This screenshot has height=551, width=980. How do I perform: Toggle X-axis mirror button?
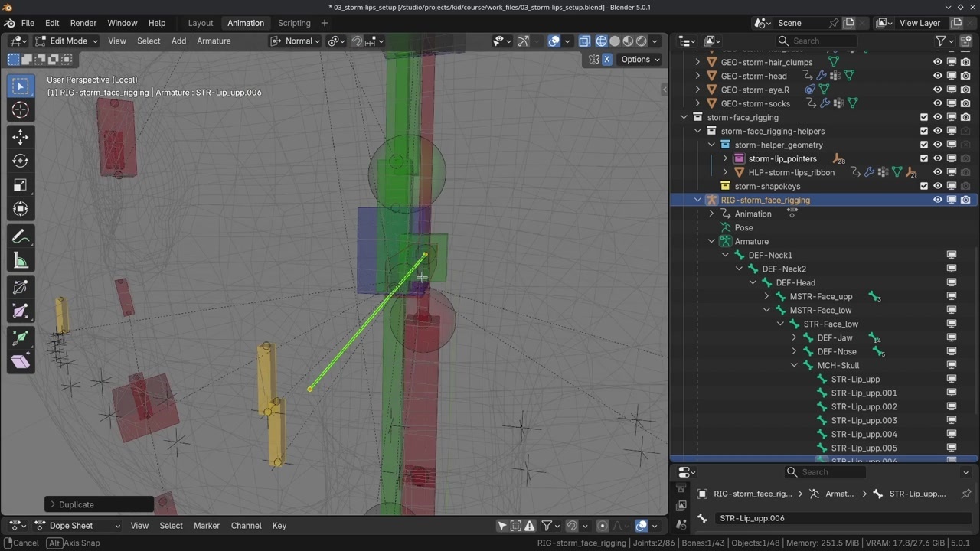tap(607, 60)
